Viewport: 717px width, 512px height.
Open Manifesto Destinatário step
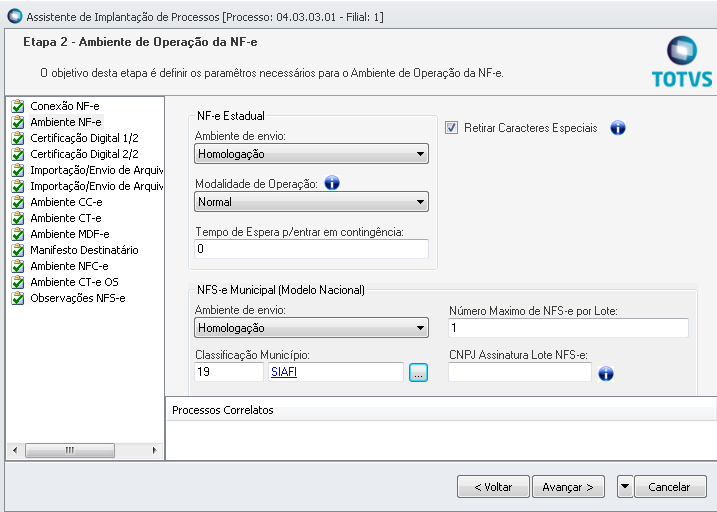[x=84, y=250]
